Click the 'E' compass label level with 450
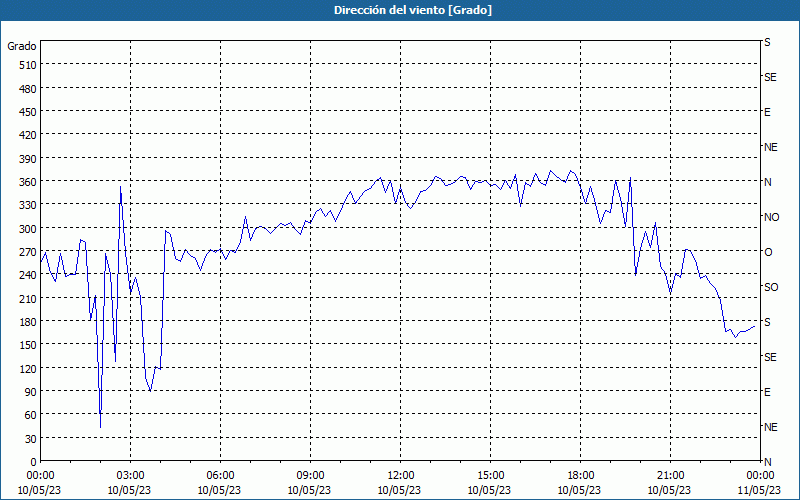 [767, 112]
